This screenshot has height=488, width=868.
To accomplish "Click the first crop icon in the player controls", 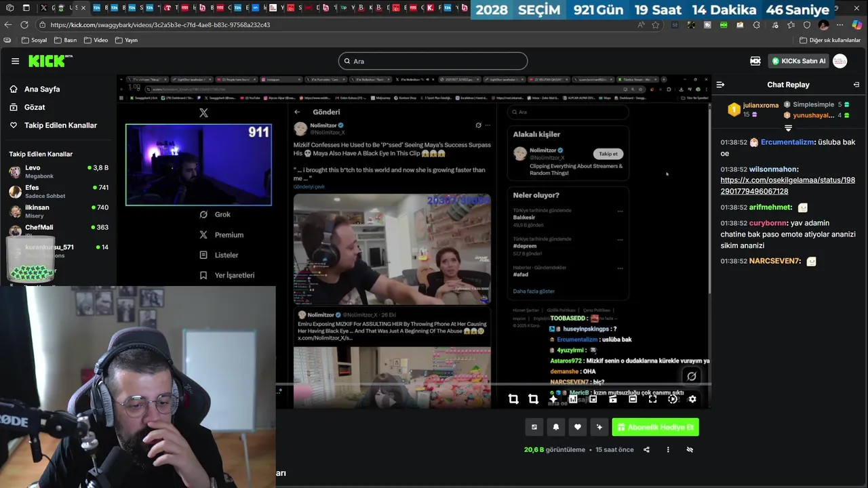I will (513, 399).
